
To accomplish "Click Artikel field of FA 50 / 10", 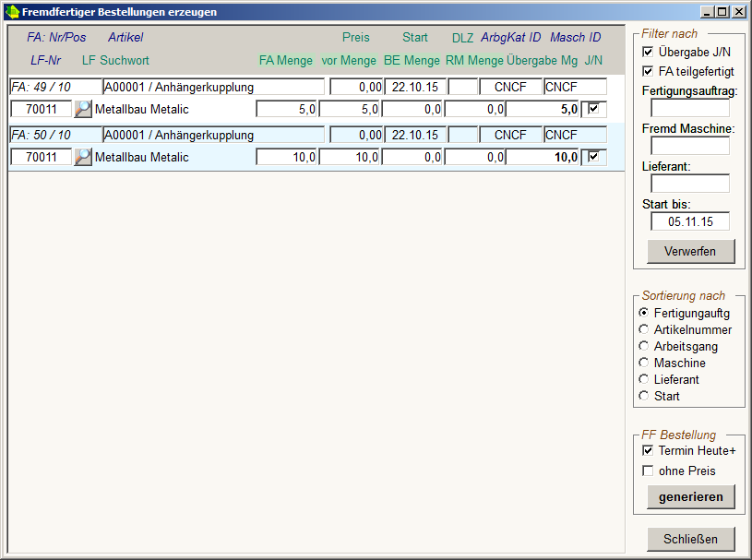I will (214, 135).
